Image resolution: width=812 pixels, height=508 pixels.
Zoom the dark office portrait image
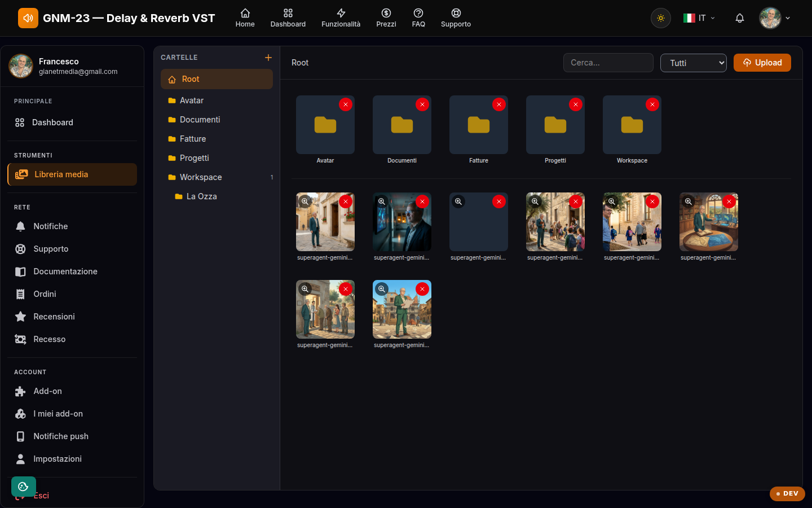click(382, 202)
